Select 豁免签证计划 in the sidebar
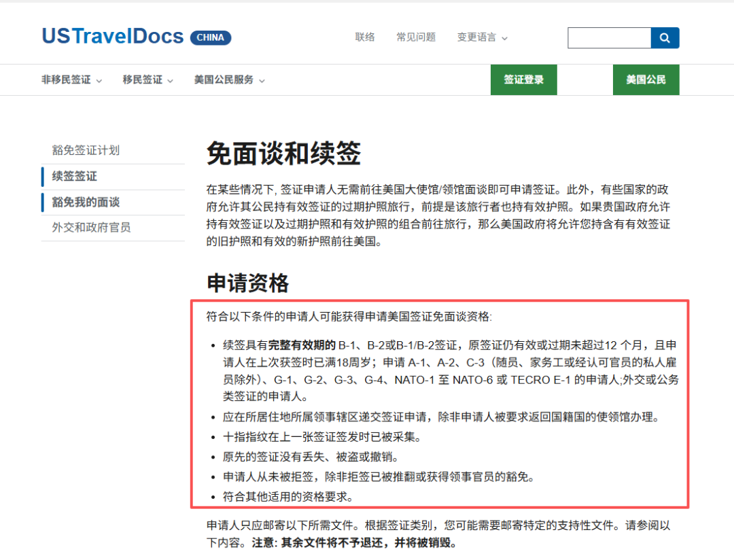Screen dimensions: 734x560 pos(86,150)
